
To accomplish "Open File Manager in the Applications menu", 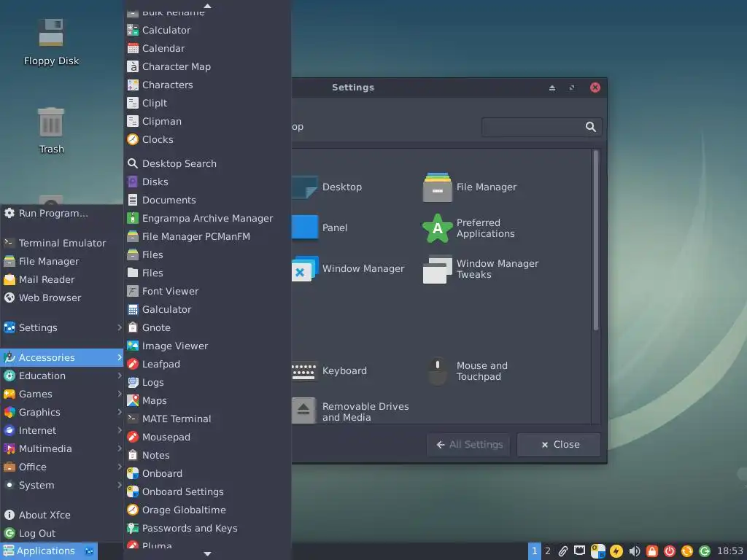I will (61, 262).
